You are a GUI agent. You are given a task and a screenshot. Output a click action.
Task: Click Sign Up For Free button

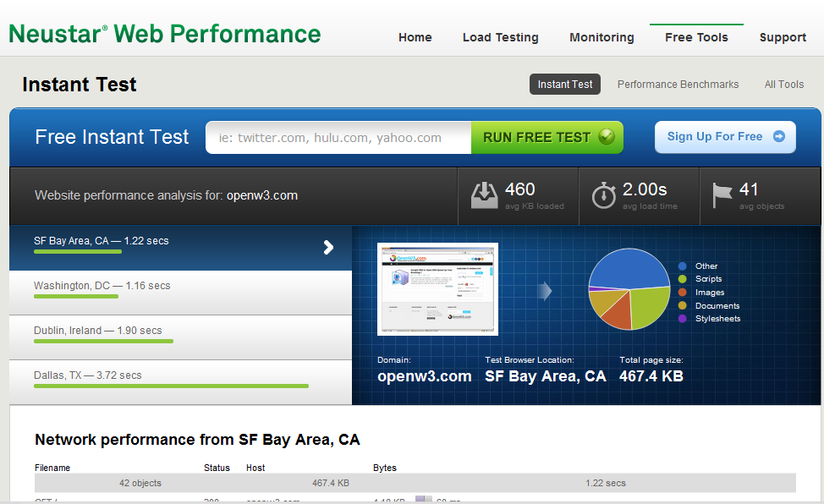[x=725, y=137]
